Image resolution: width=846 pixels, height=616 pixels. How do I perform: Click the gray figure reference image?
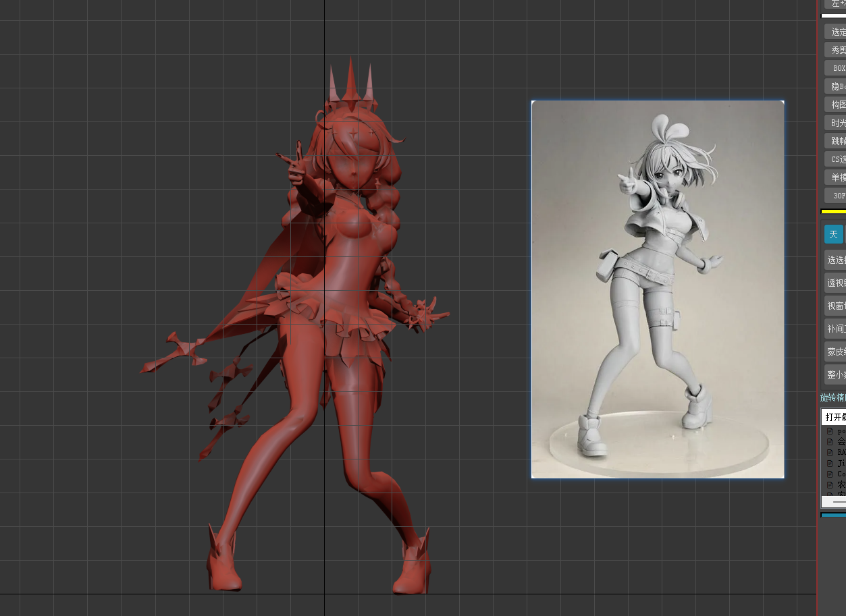[x=658, y=289]
